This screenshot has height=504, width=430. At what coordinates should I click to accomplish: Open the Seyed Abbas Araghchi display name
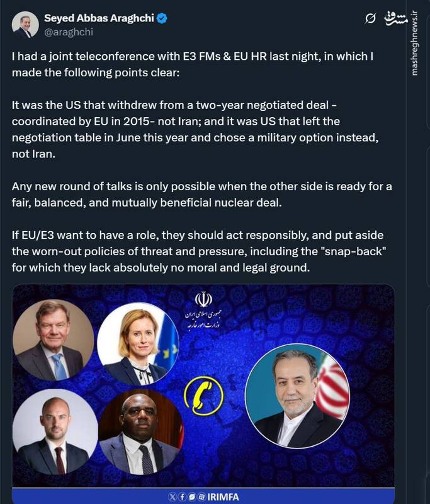(x=99, y=18)
